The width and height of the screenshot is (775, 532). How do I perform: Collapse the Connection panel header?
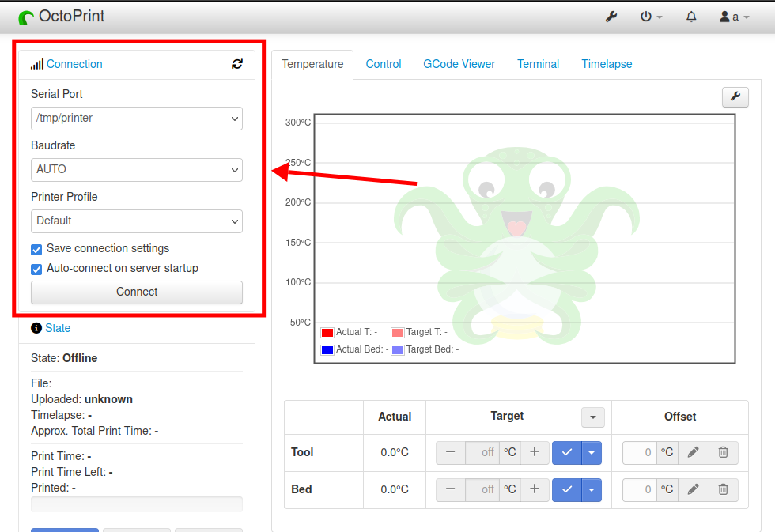coord(74,64)
